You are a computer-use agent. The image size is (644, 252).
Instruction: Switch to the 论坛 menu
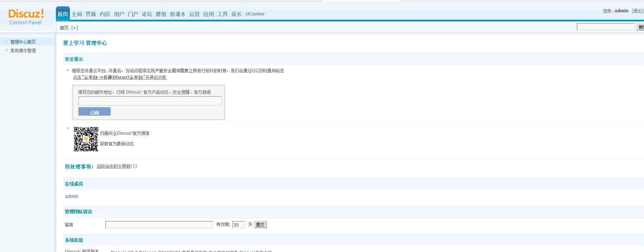(147, 14)
